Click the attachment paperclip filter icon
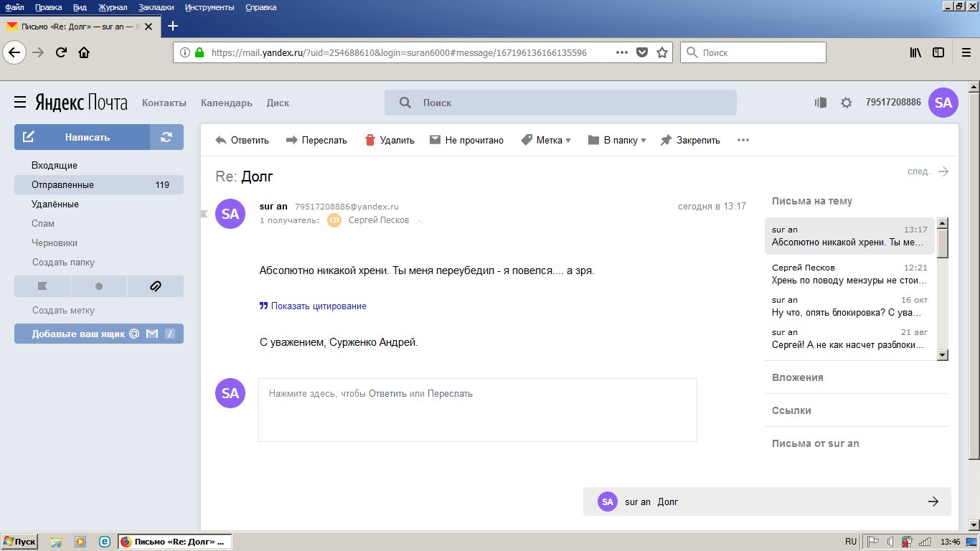This screenshot has height=551, width=980. coord(155,286)
